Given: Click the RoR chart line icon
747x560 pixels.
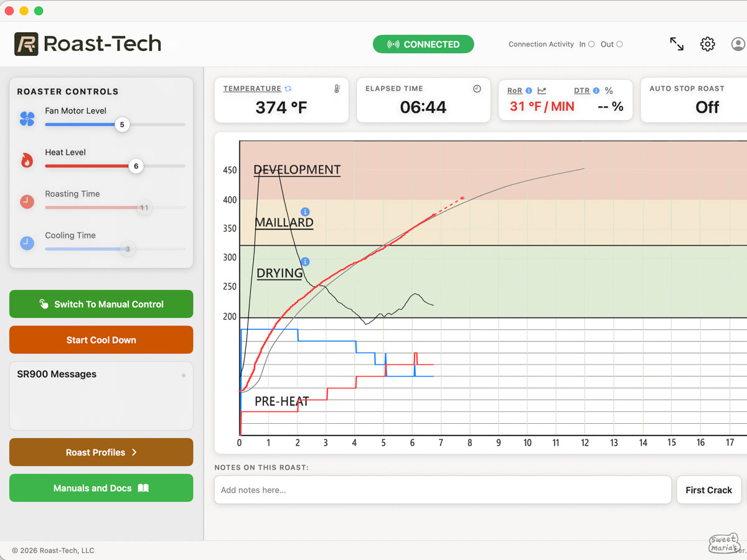Looking at the screenshot, I should click(542, 91).
